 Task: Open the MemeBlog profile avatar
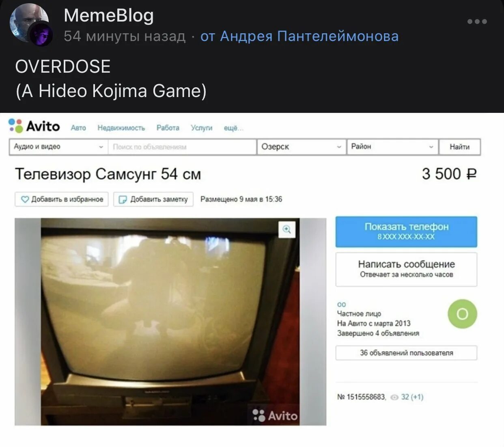31,24
